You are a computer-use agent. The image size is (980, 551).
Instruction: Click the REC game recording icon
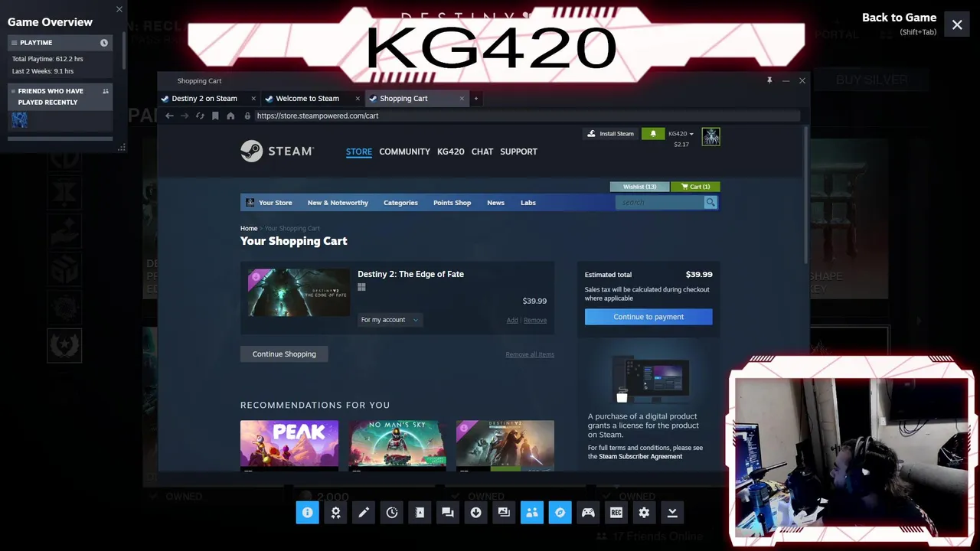(616, 513)
